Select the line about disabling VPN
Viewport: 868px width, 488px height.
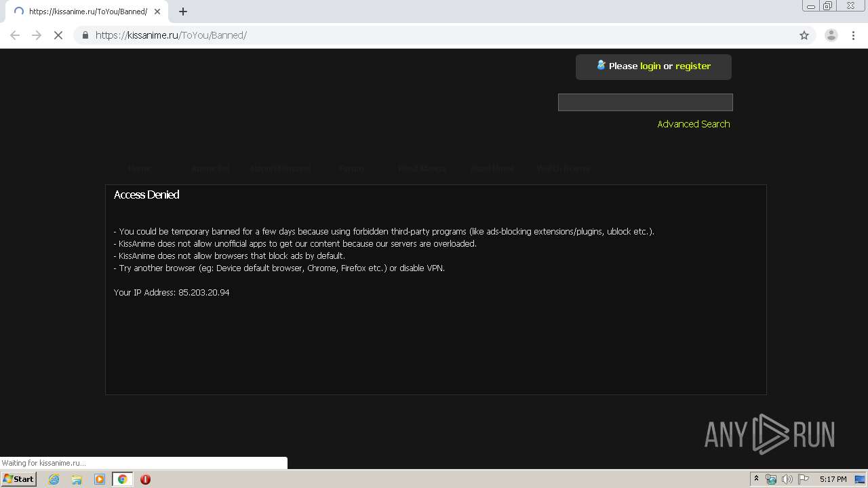click(279, 268)
